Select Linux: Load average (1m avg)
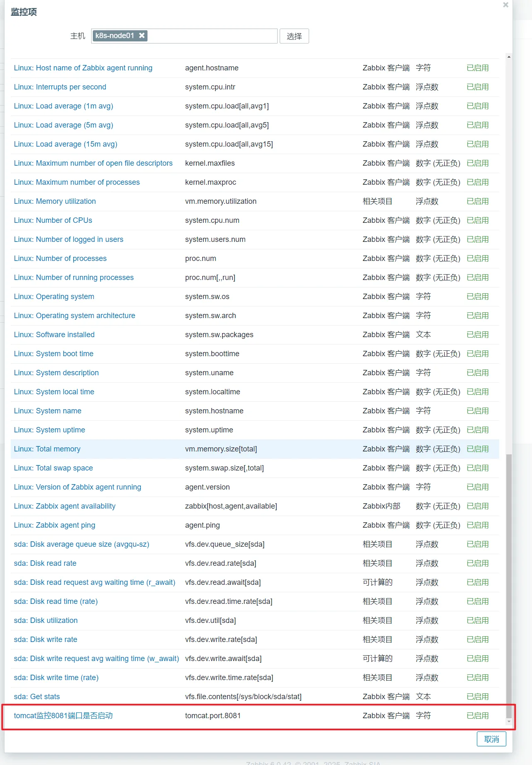This screenshot has width=532, height=765. click(63, 106)
